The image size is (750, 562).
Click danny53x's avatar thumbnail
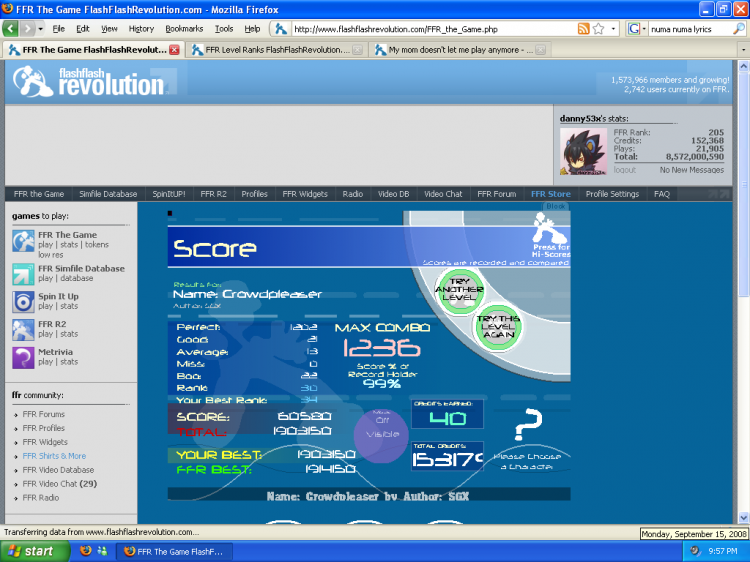(584, 152)
